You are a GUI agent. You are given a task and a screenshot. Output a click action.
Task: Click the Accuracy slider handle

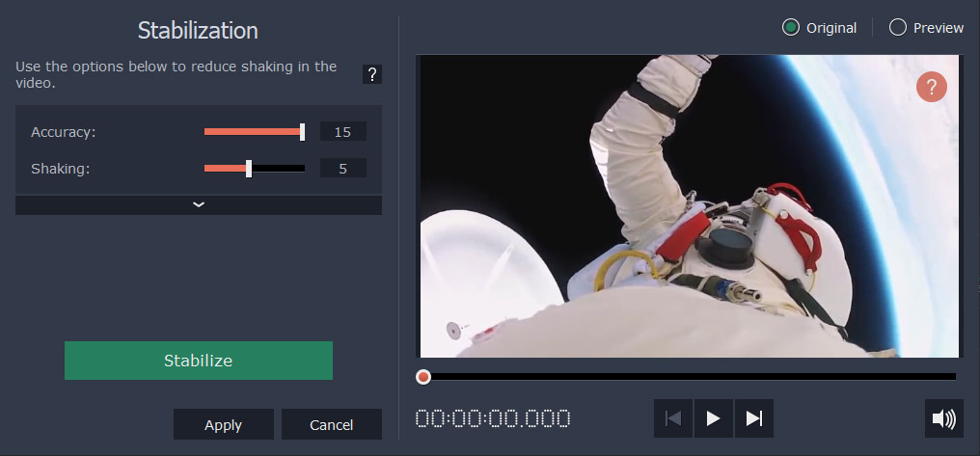pyautogui.click(x=303, y=132)
